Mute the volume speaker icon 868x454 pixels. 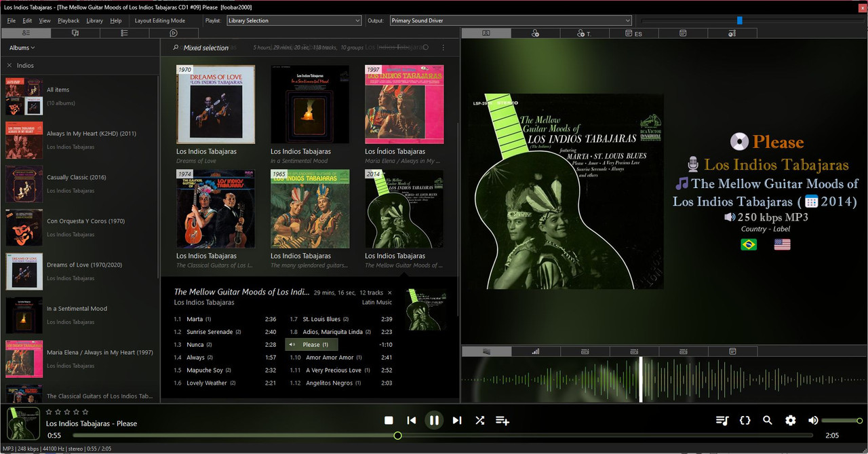tap(813, 420)
